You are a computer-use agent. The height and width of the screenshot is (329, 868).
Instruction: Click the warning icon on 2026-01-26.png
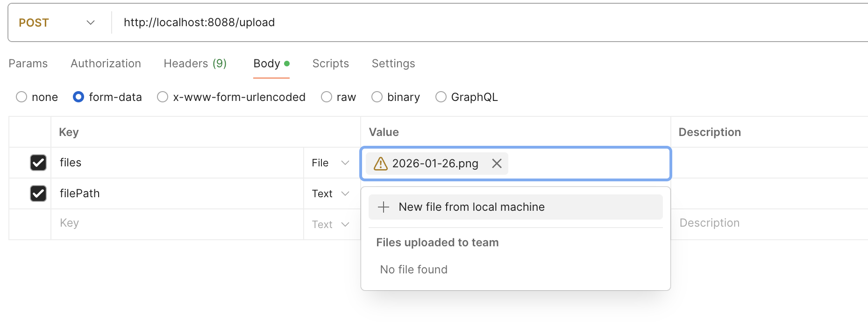(x=381, y=163)
